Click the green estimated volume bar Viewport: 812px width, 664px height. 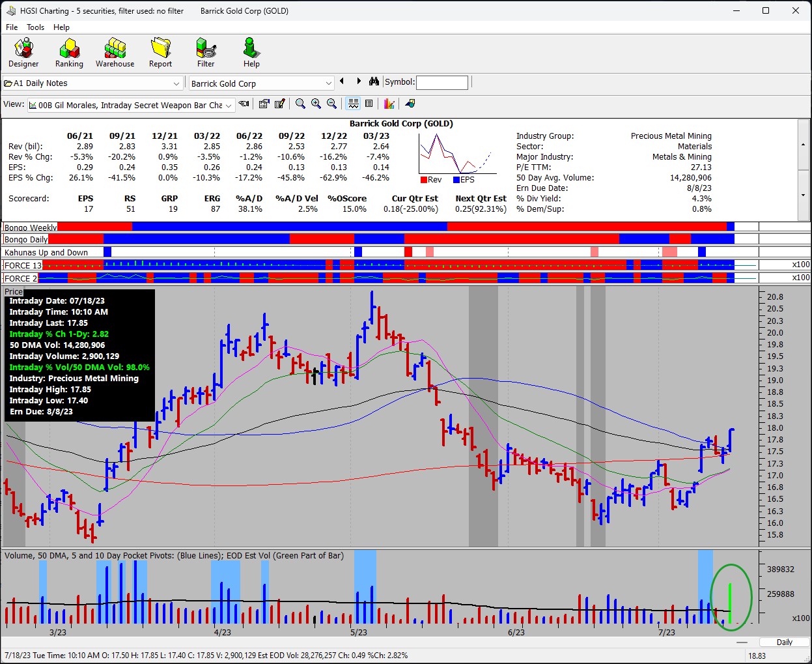(730, 603)
